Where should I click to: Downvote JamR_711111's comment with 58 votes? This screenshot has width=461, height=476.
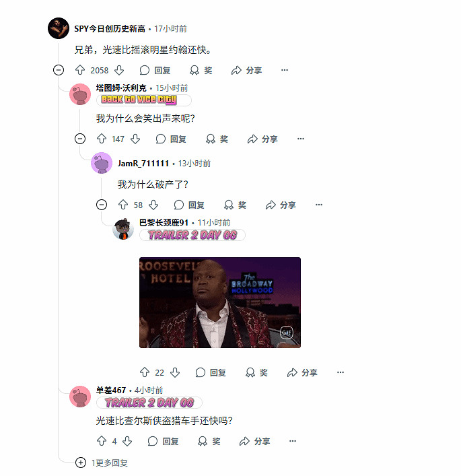pos(153,205)
